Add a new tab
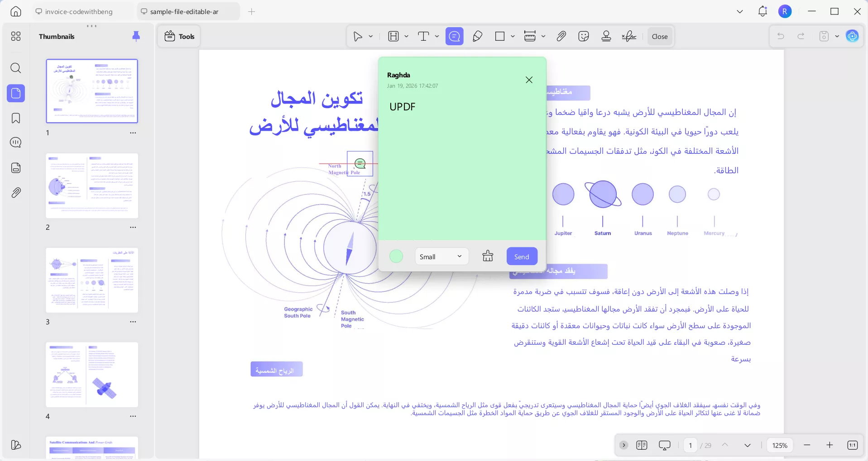 click(x=252, y=12)
